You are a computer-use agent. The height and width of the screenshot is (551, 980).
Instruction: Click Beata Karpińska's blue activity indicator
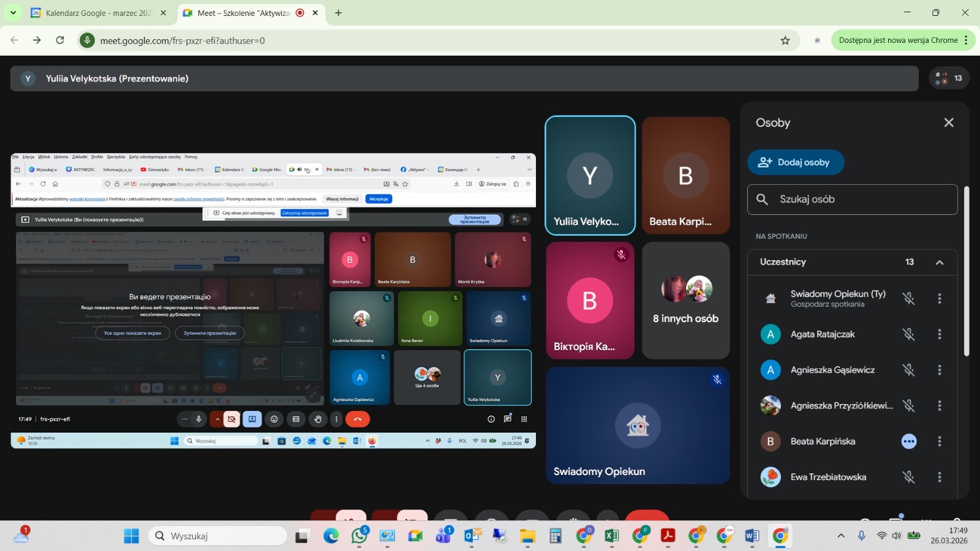[909, 441]
